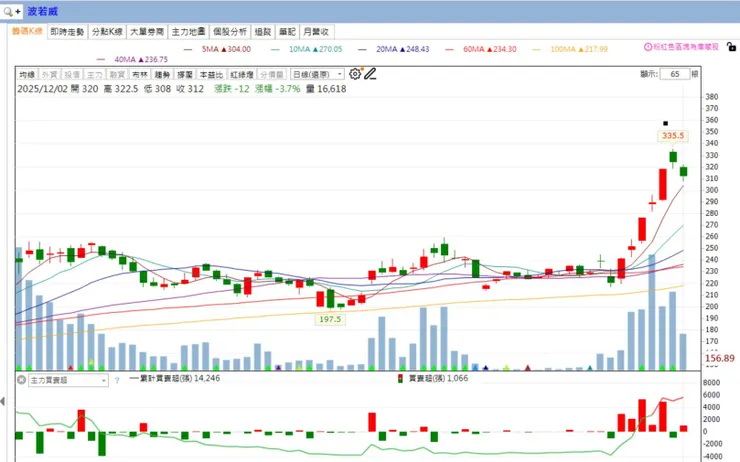Click the 粉紅色區塊為庫藏股 note link
This screenshot has width=740, height=462.
[685, 47]
